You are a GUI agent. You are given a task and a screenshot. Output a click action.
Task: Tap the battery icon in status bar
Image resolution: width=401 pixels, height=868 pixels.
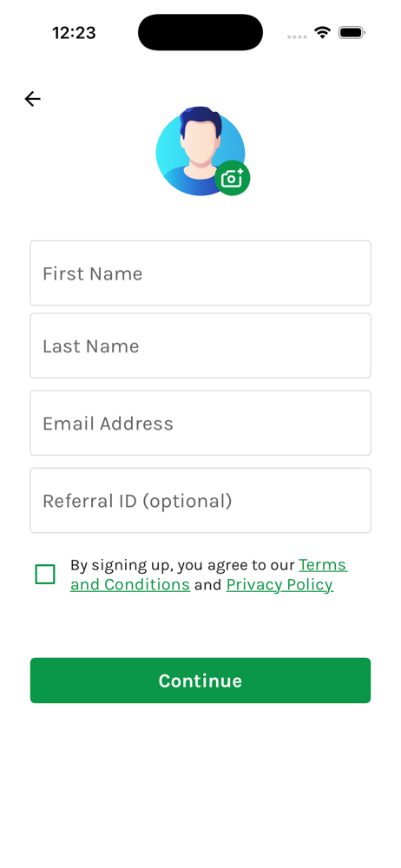coord(351,33)
